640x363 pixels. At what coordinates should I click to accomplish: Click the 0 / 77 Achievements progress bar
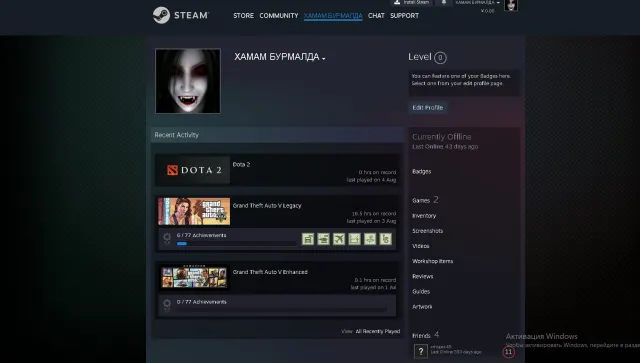(282, 310)
